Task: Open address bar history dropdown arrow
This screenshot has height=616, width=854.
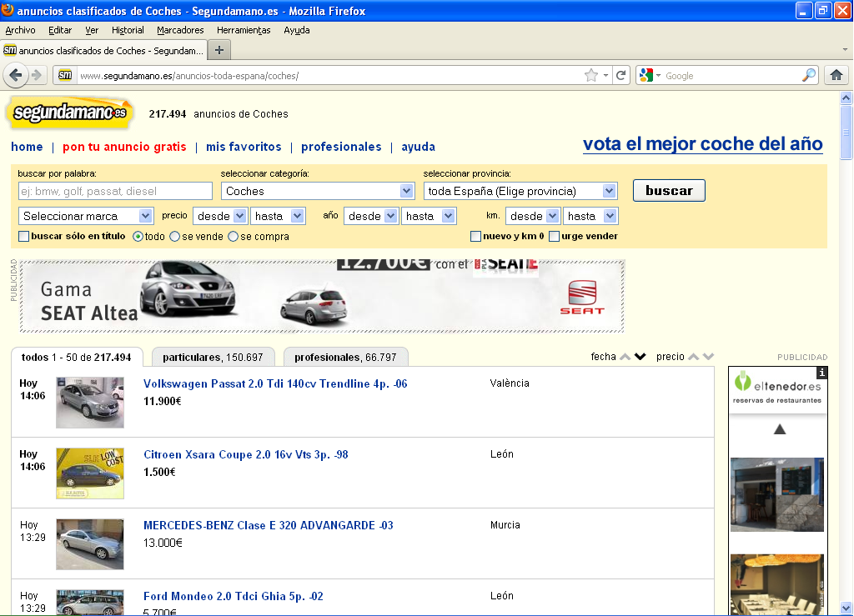Action: pos(605,76)
